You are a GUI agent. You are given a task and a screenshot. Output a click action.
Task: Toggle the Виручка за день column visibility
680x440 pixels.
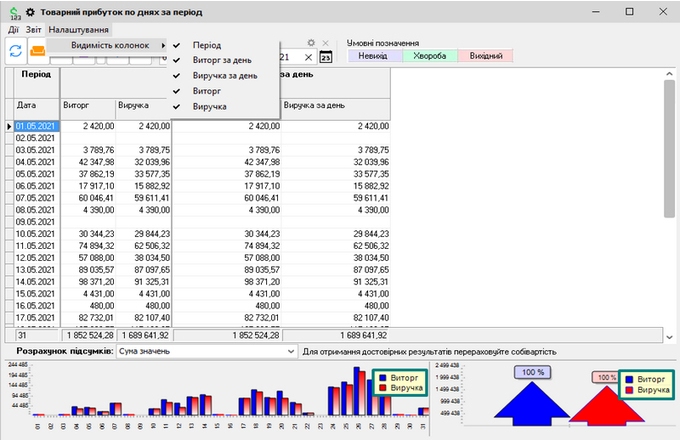click(x=225, y=75)
